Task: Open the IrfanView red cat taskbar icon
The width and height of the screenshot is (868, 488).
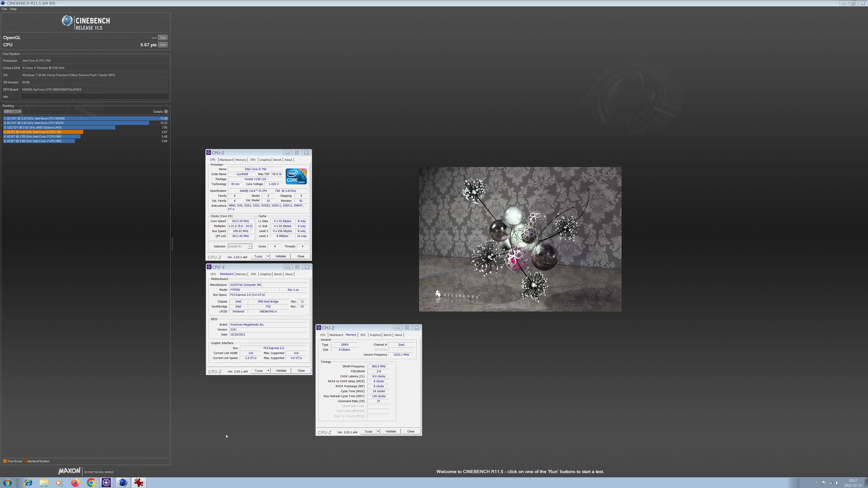Action: 139,483
